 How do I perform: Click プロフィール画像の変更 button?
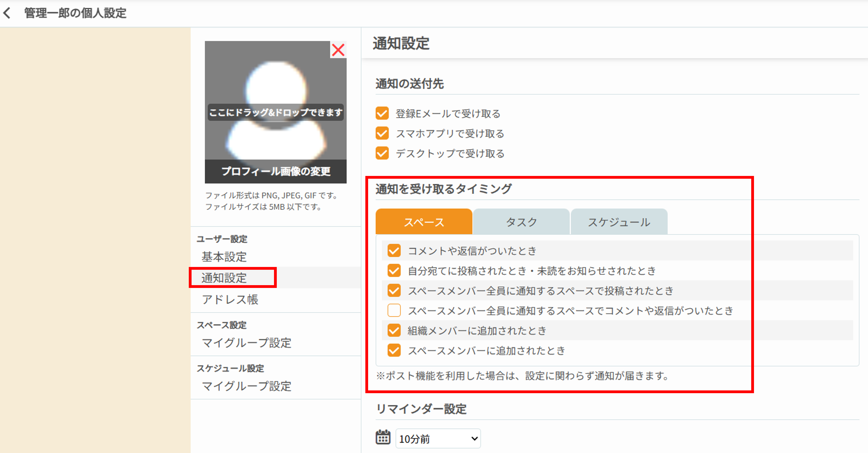pyautogui.click(x=276, y=171)
